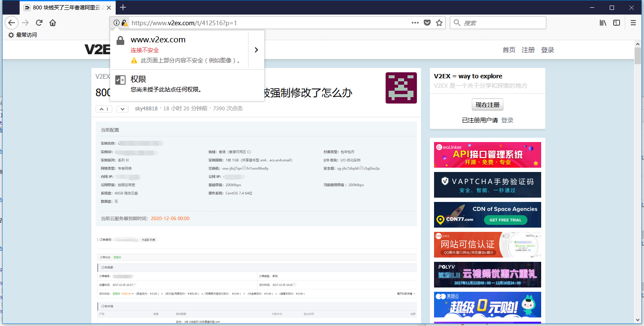
Task: Upvote the post with the up arrow
Action: 104,109
